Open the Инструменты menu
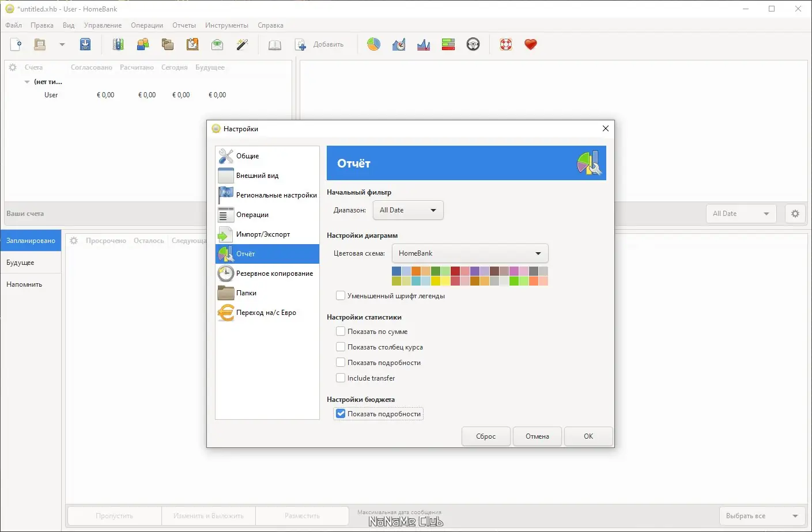 pyautogui.click(x=226, y=25)
